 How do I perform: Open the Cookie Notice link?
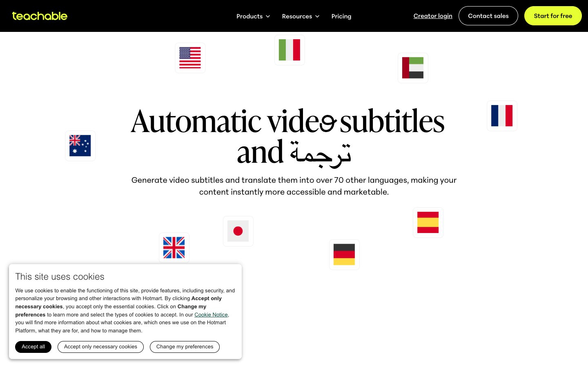pyautogui.click(x=211, y=314)
